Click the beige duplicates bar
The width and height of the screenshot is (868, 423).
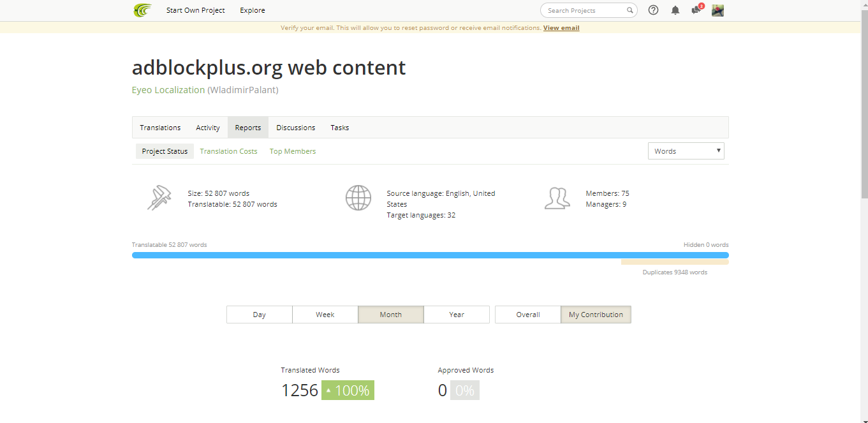(x=675, y=262)
